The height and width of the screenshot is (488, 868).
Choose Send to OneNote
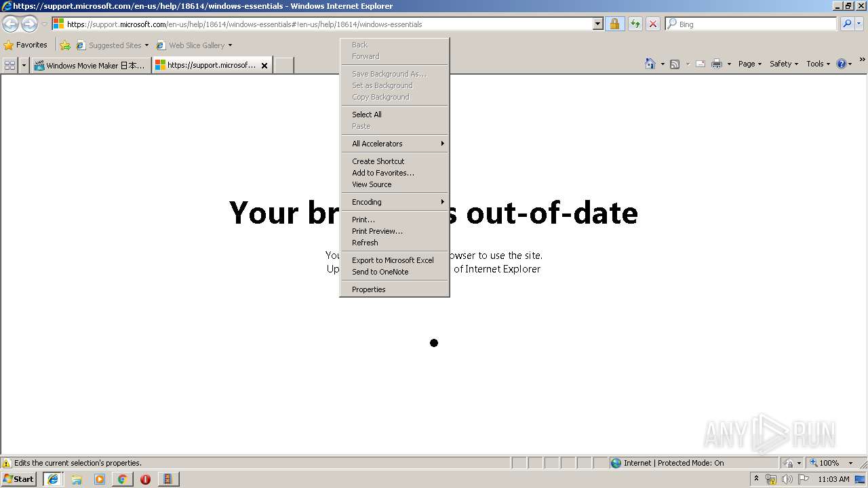[395, 272]
